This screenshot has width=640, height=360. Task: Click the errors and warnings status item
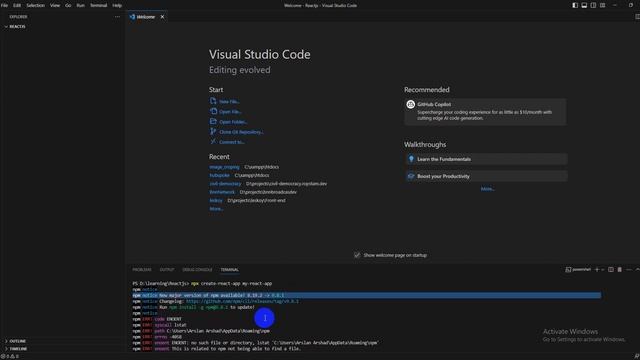pyautogui.click(x=10, y=356)
